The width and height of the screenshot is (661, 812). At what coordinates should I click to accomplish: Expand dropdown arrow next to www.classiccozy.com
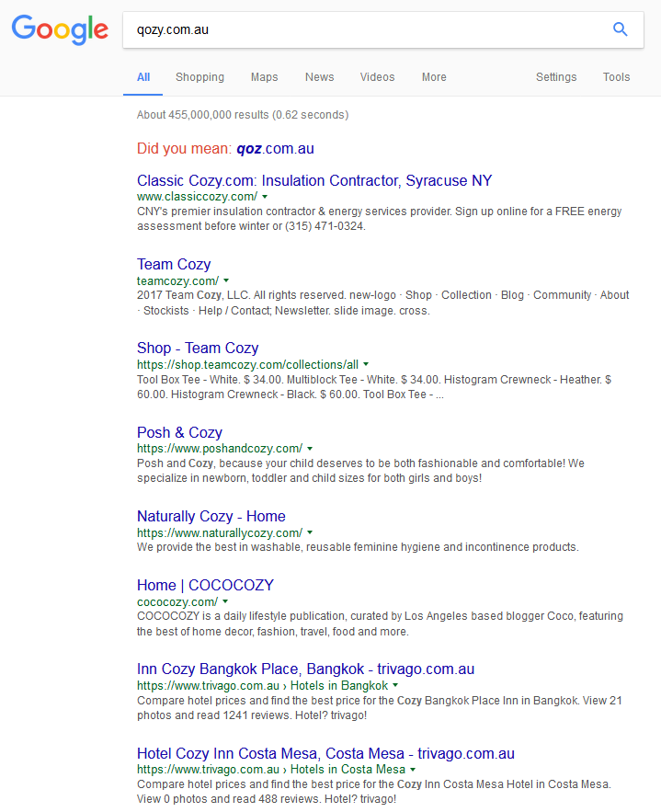[x=265, y=197]
